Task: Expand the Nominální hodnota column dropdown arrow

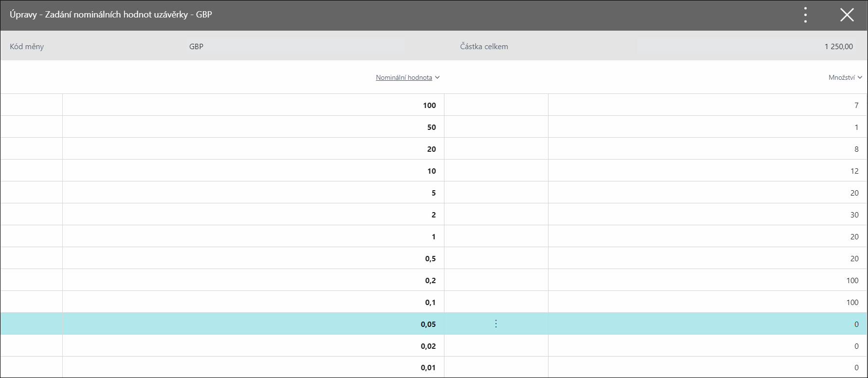Action: (437, 77)
